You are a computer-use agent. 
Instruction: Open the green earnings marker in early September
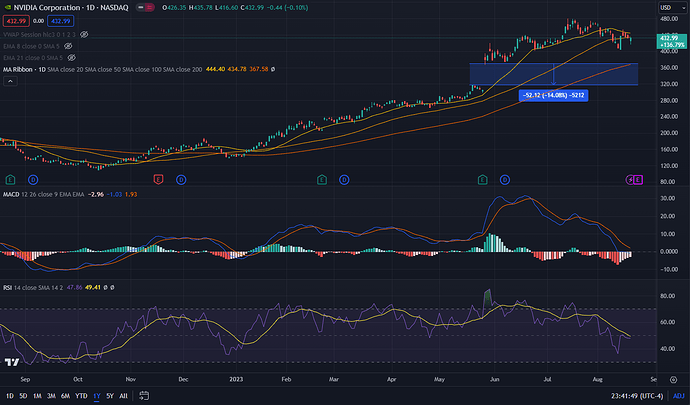(10, 180)
